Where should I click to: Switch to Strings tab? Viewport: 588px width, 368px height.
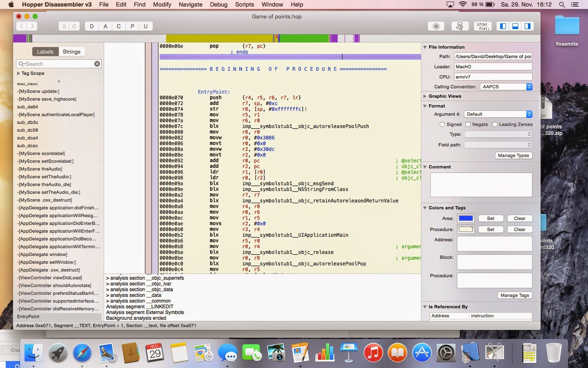pos(71,52)
